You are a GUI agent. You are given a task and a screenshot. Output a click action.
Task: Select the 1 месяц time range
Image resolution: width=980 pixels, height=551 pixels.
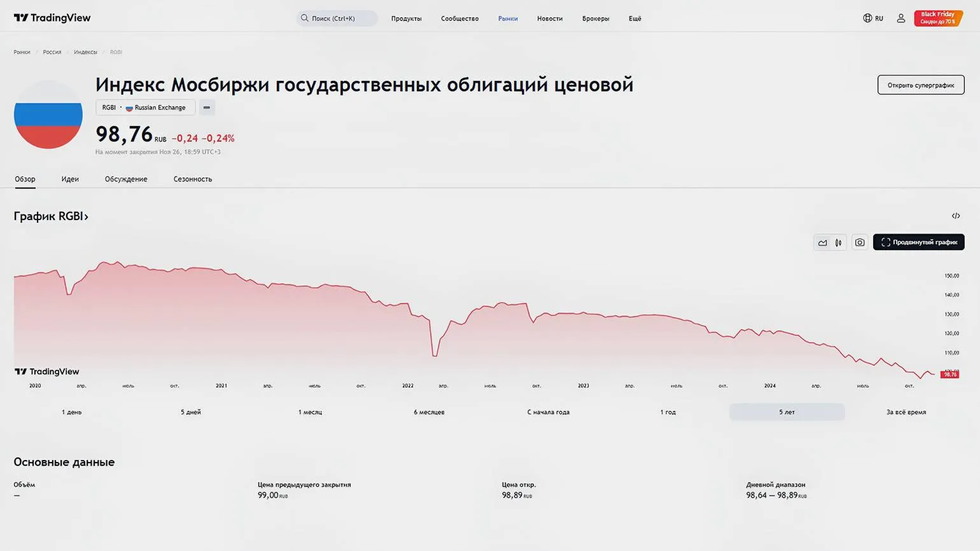pyautogui.click(x=310, y=412)
